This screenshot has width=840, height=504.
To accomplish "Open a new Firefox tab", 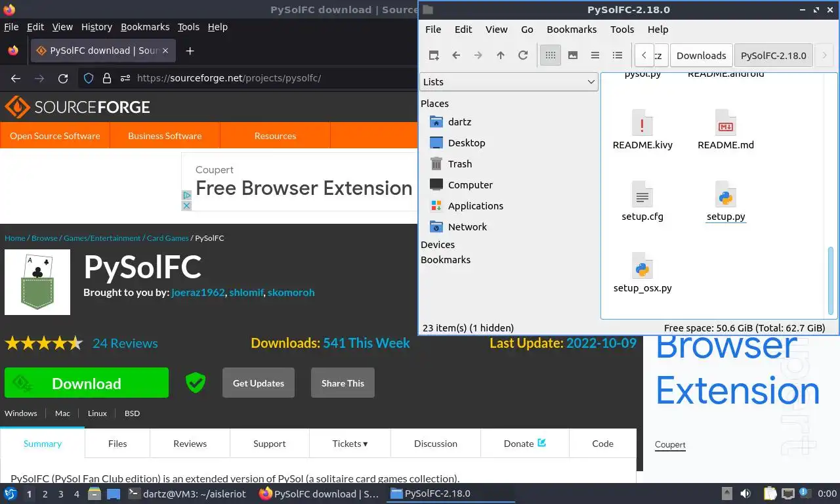I will (x=190, y=51).
